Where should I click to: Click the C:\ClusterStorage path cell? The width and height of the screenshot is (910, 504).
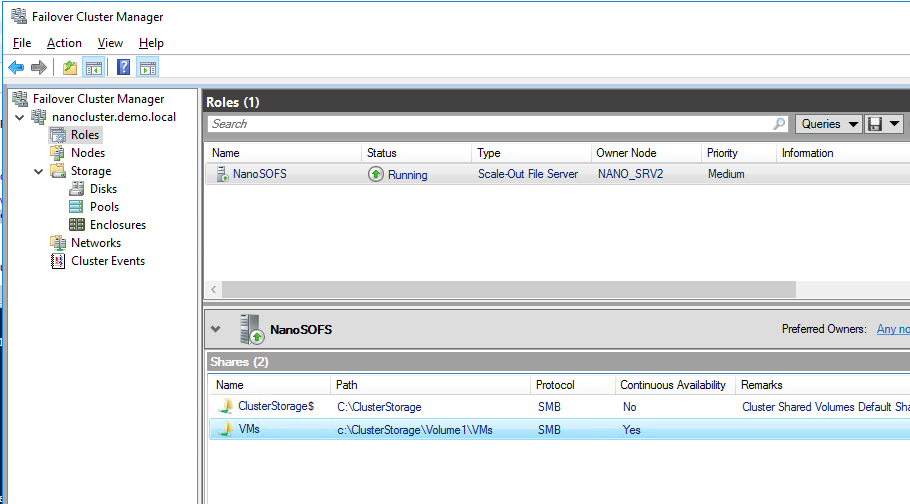coord(379,407)
